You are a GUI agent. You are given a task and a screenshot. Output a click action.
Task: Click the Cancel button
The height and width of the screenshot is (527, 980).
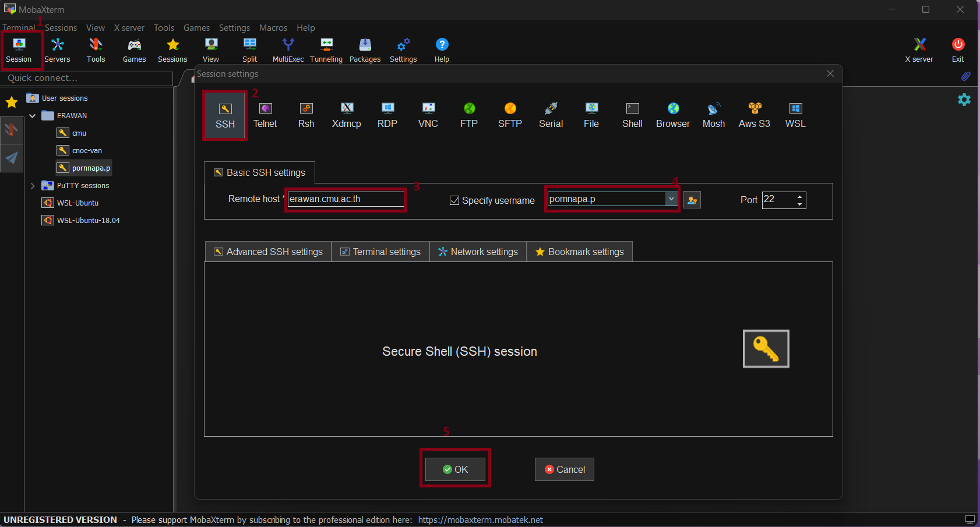(x=565, y=469)
